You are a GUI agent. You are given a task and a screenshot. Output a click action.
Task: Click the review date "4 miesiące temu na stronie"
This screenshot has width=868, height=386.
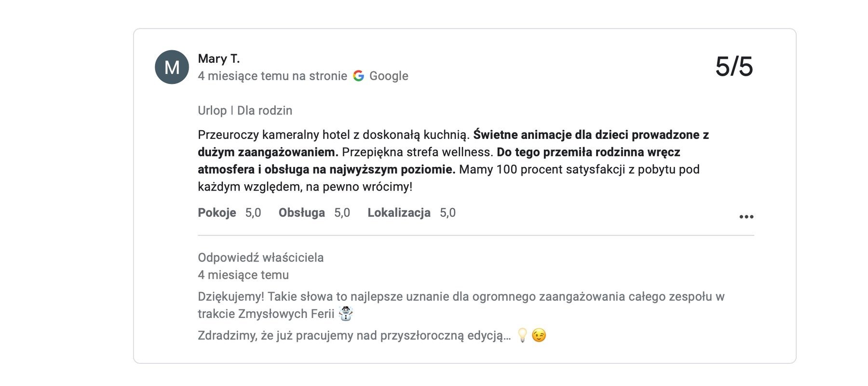(x=272, y=76)
